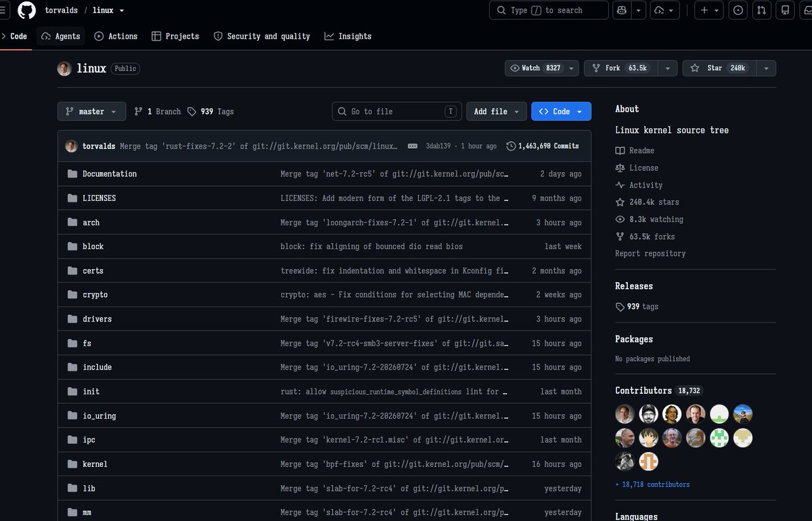812x521 pixels.
Task: Switch to the Agents tab
Action: coord(60,37)
